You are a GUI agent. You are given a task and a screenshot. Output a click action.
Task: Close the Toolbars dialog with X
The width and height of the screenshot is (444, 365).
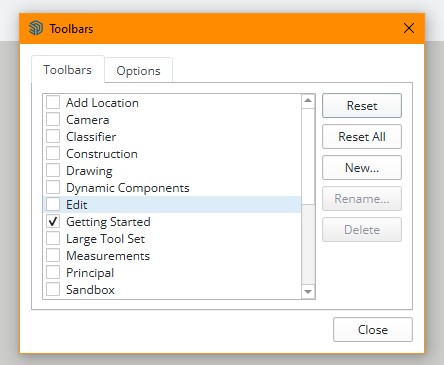(x=409, y=28)
